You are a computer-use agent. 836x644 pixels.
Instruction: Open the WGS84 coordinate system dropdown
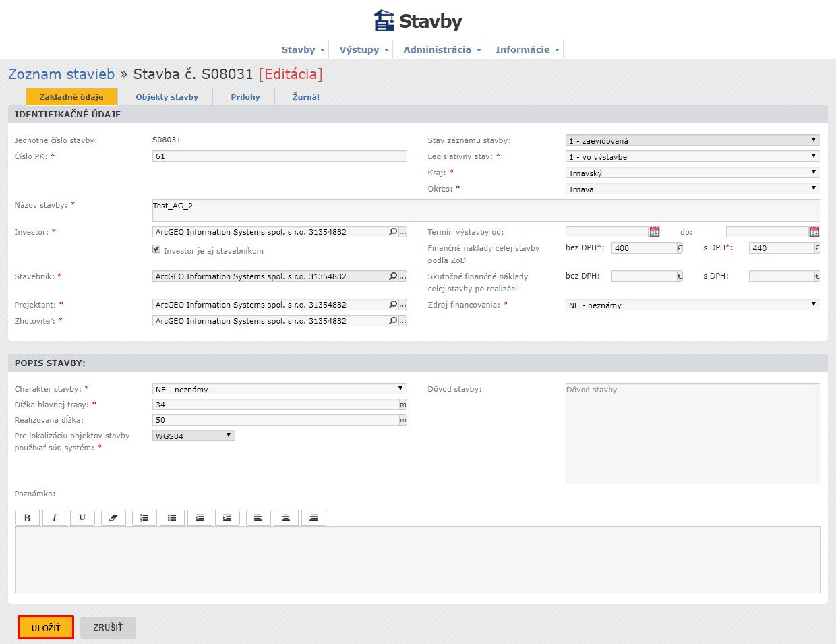tap(193, 436)
